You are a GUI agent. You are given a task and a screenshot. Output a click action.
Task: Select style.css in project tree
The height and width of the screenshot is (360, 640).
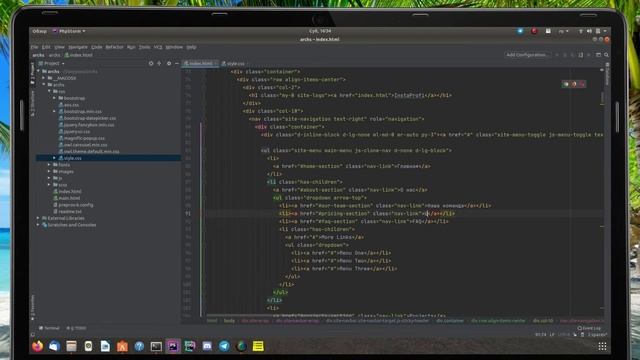[73, 158]
